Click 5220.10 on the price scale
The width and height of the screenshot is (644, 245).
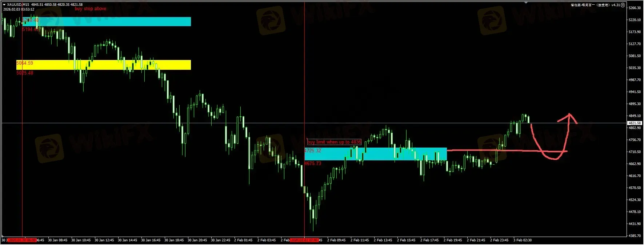pyautogui.click(x=635, y=20)
